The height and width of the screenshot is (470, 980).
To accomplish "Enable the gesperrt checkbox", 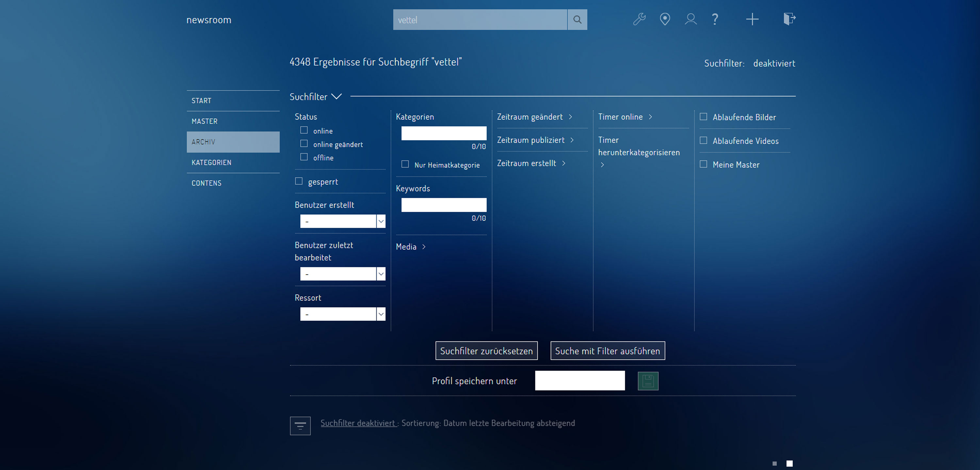I will point(299,181).
